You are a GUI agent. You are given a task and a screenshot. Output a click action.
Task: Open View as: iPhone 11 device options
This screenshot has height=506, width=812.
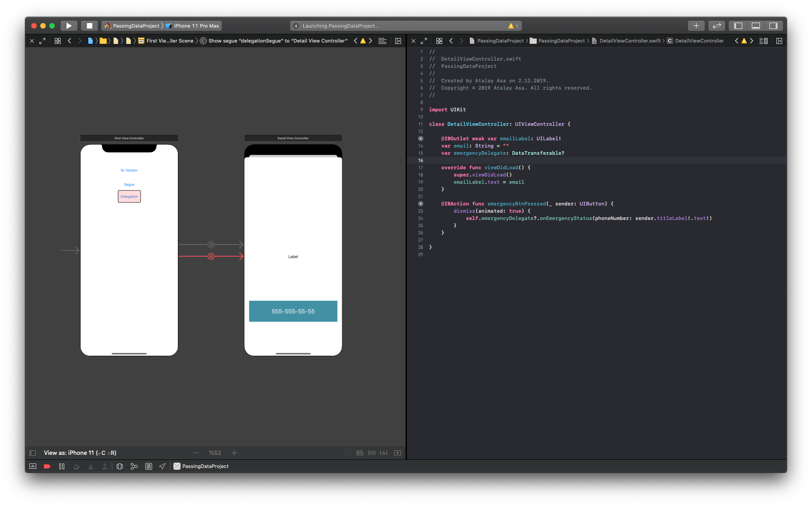pos(79,453)
